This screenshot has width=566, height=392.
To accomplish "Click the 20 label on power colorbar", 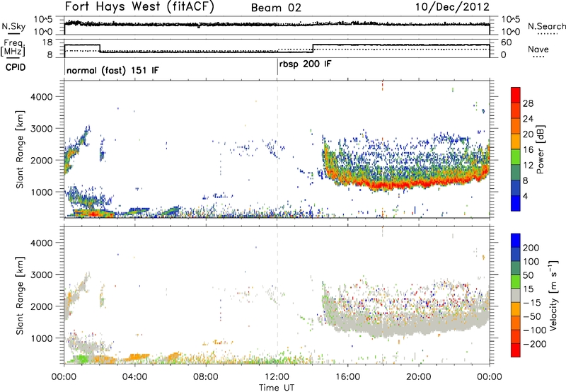I will coord(528,134).
